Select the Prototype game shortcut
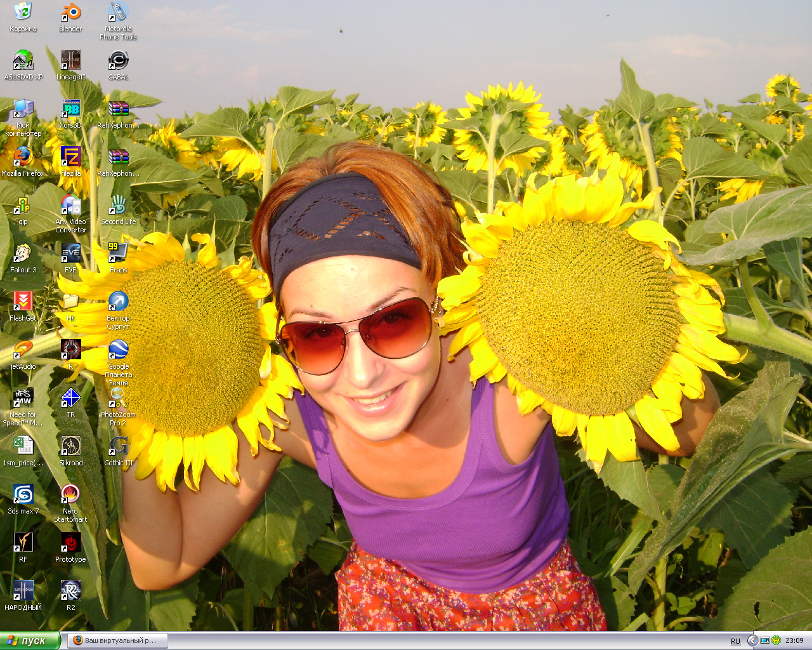812x650 pixels. (70, 543)
